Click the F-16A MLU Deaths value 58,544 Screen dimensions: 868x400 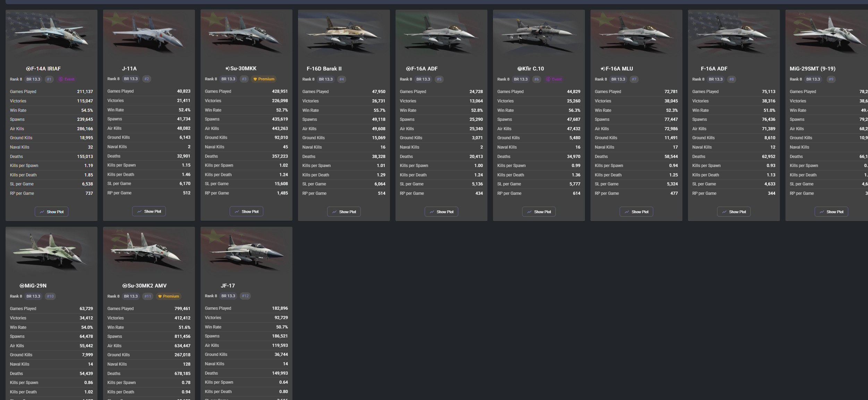671,157
